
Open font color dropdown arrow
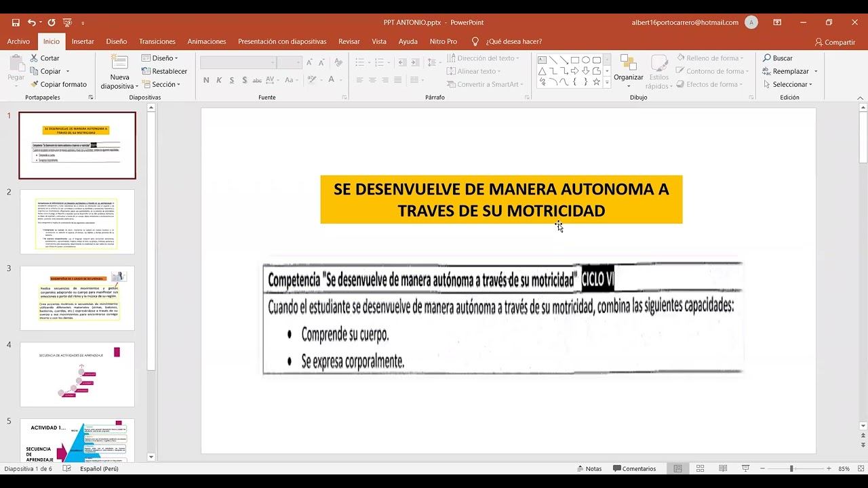click(x=341, y=80)
